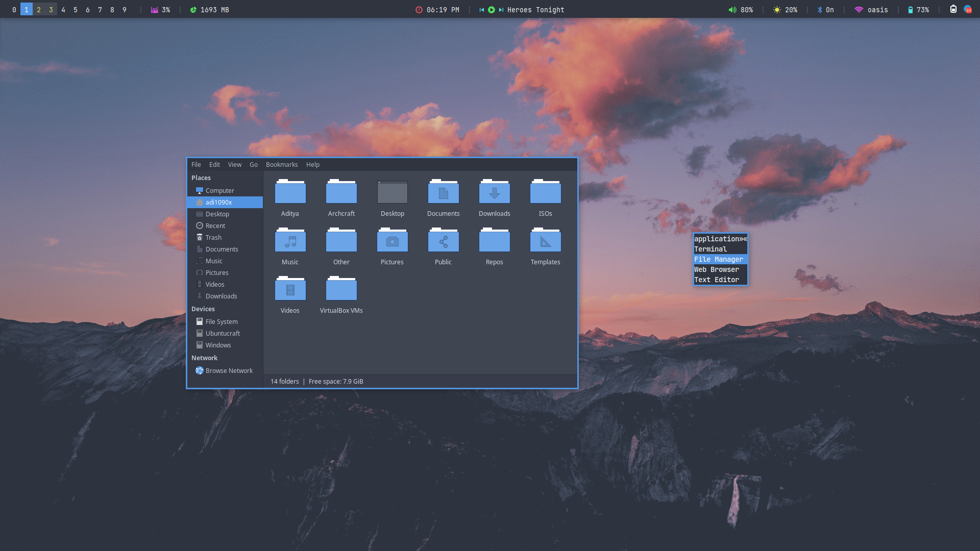Image resolution: width=980 pixels, height=551 pixels.
Task: Switch to workspace 2
Action: point(39,10)
